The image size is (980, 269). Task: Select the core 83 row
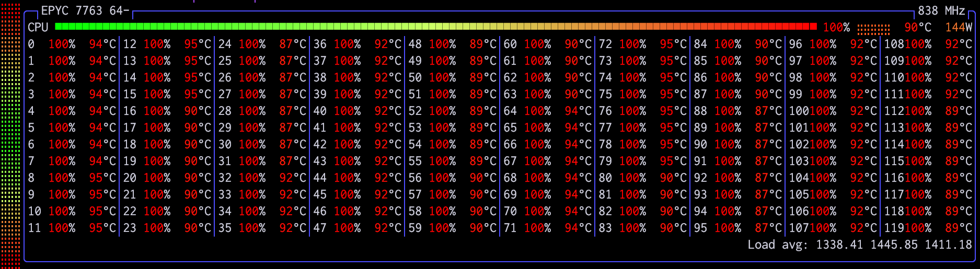(x=643, y=228)
